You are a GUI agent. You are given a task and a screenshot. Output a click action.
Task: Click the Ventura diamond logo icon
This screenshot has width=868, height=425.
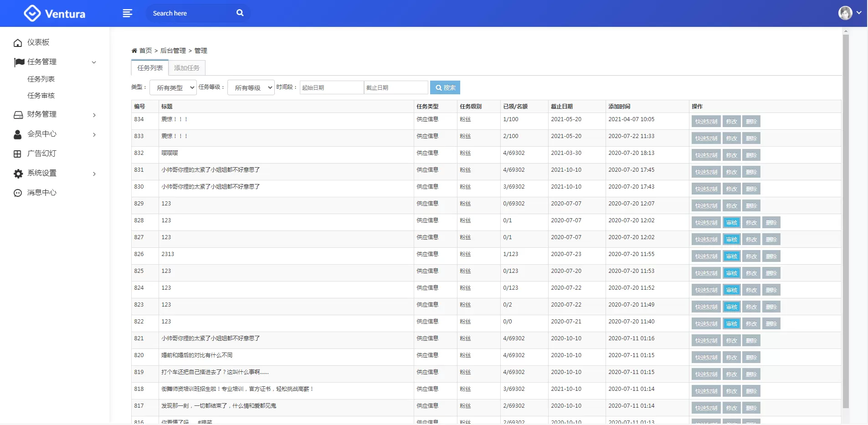coord(32,13)
